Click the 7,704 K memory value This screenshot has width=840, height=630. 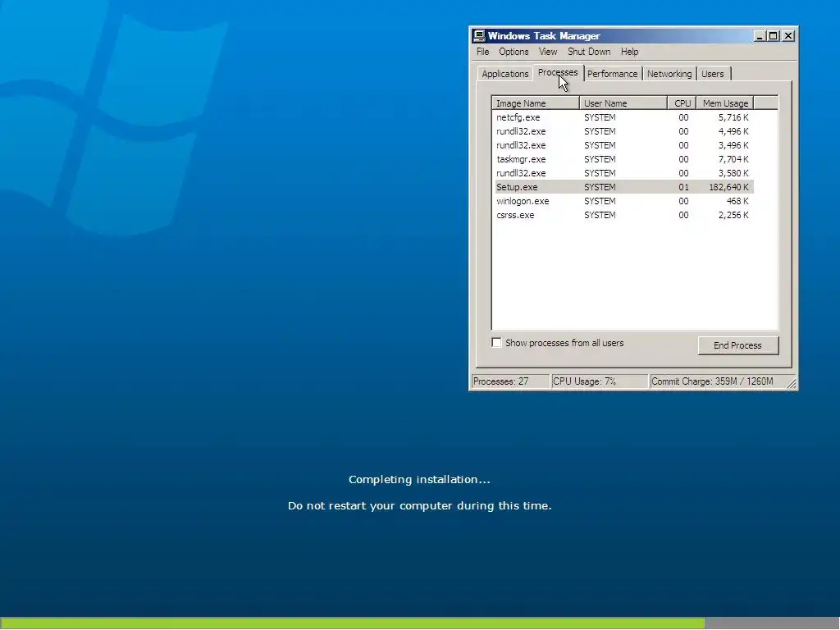click(733, 159)
